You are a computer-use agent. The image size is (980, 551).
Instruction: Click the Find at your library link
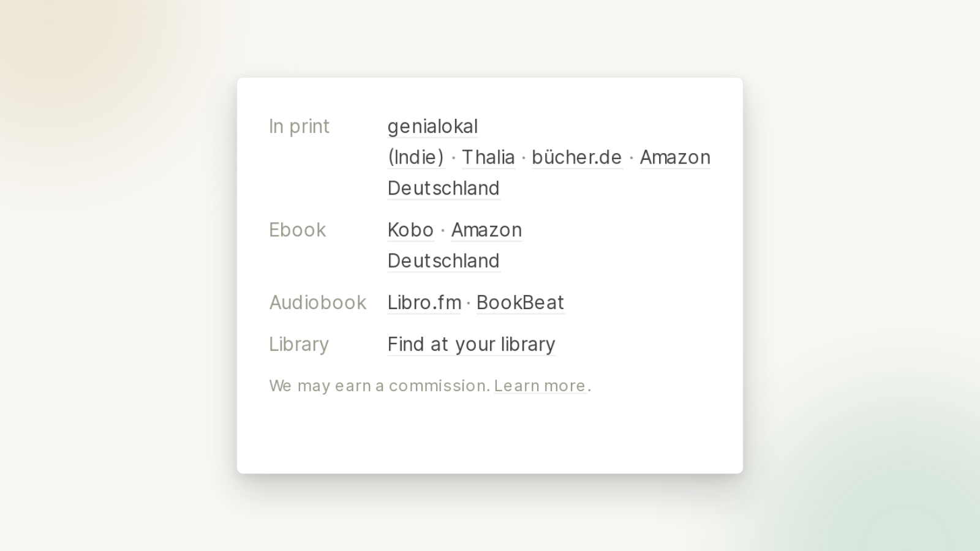click(x=472, y=344)
